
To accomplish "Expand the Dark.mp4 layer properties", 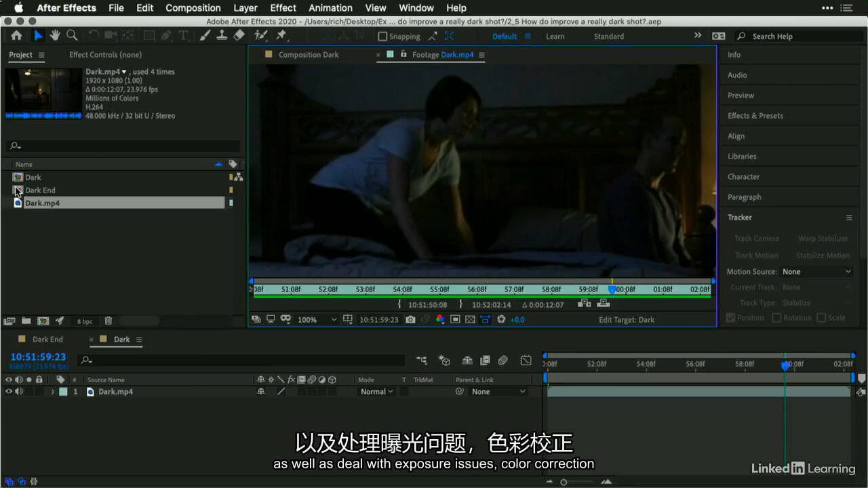I will click(x=53, y=392).
